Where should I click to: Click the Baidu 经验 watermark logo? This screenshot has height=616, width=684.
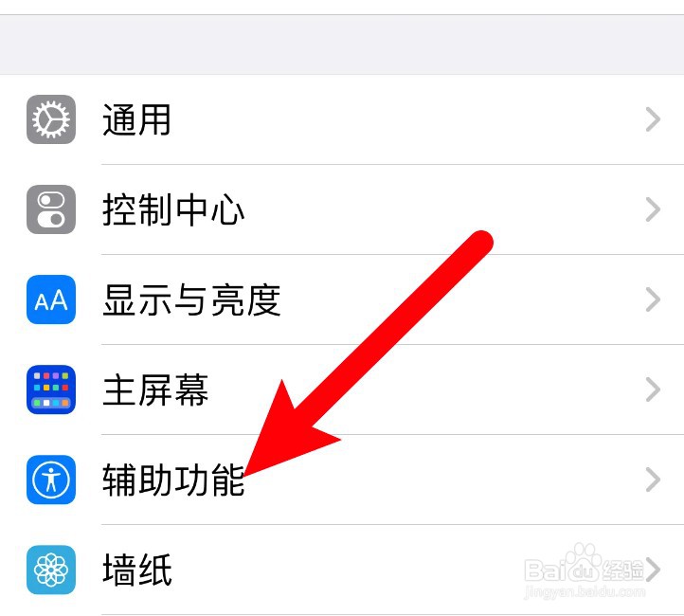(x=585, y=565)
